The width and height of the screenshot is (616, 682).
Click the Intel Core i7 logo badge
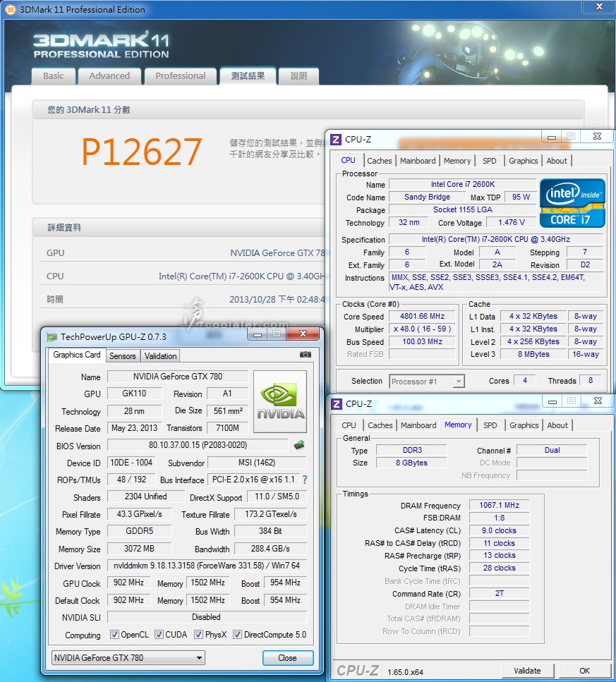(572, 203)
